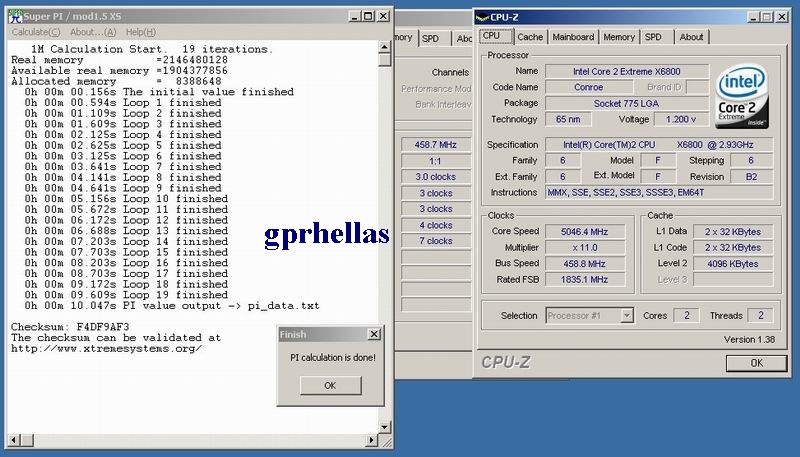
Task: Click the Core Speed value 5046.4 MHz
Action: 585,232
